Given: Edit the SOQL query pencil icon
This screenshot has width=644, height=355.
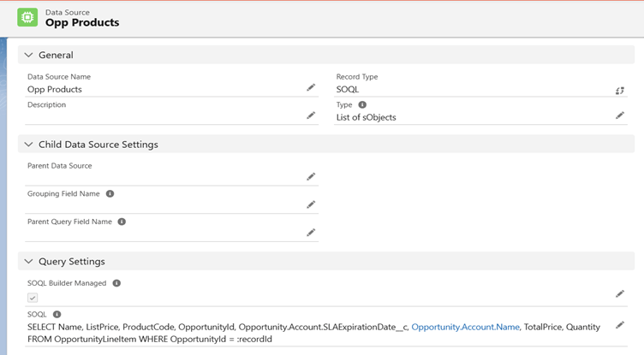Looking at the screenshot, I should click(620, 325).
